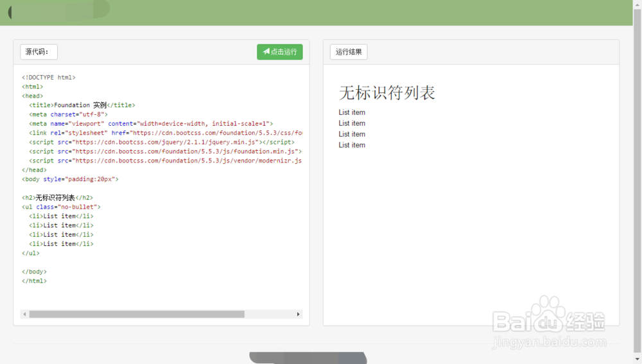Click the 无标识符列表 heading in result
This screenshot has width=642, height=364.
click(387, 93)
